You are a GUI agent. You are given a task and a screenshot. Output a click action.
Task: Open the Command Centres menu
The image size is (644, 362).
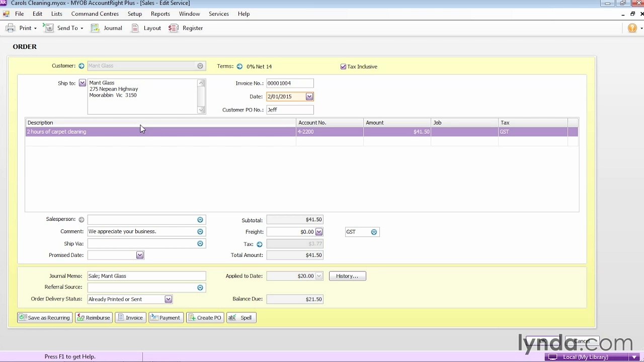(95, 14)
